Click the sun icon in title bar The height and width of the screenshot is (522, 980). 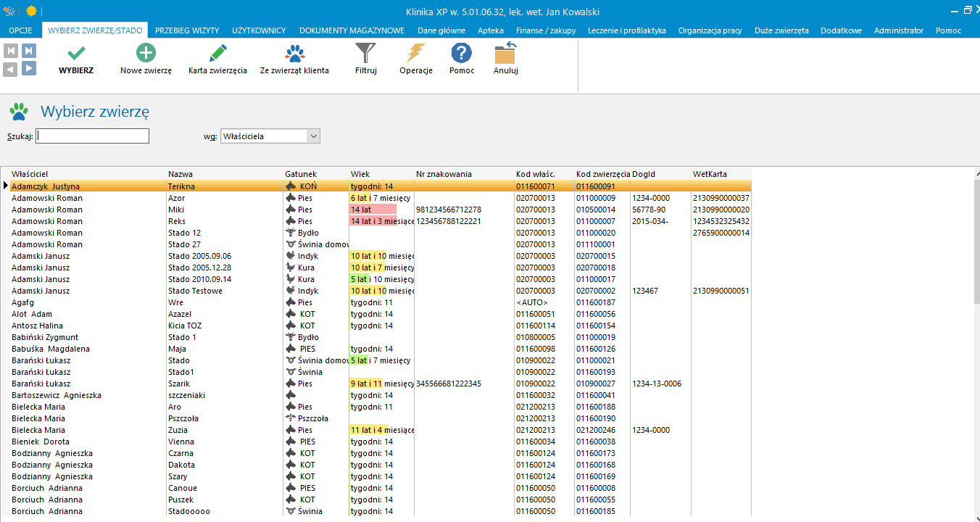pos(31,11)
